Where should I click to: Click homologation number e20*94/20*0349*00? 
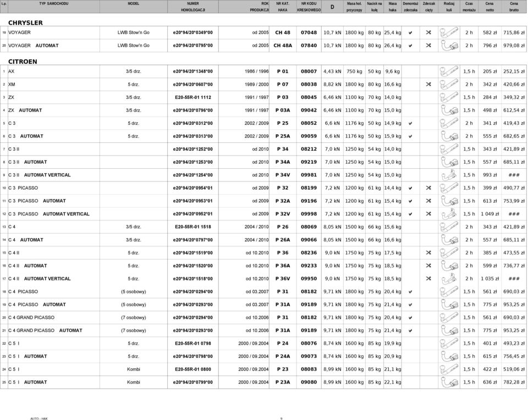[193, 32]
